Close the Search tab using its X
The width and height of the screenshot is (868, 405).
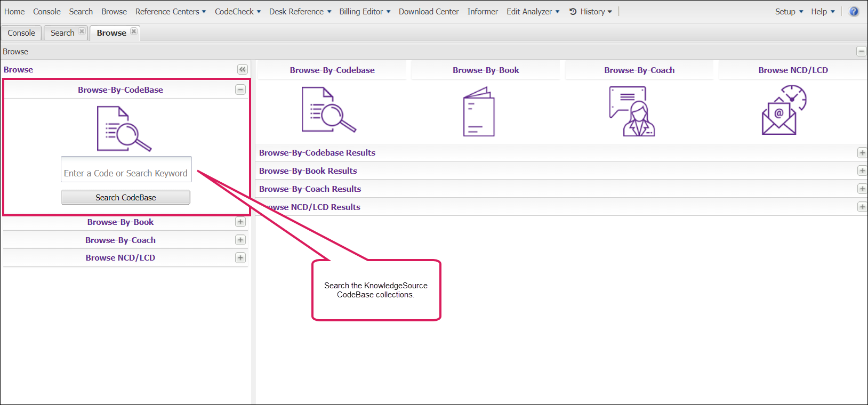[x=82, y=31]
